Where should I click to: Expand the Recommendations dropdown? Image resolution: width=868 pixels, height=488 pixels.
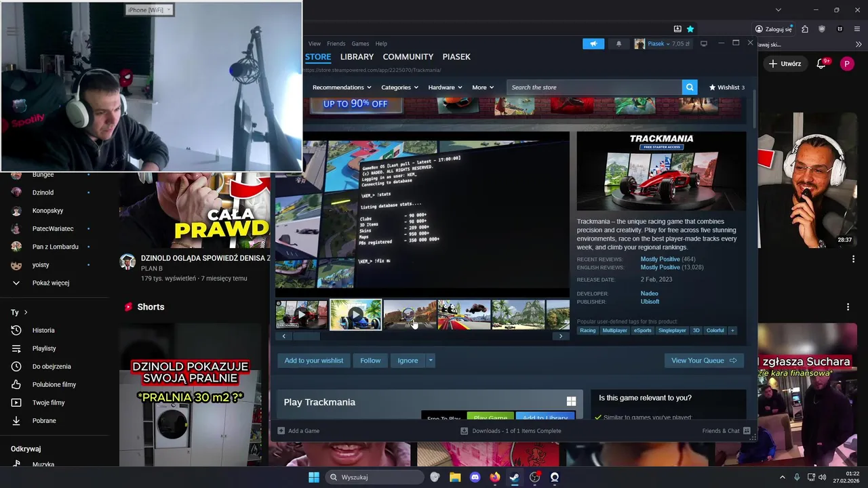coord(342,87)
